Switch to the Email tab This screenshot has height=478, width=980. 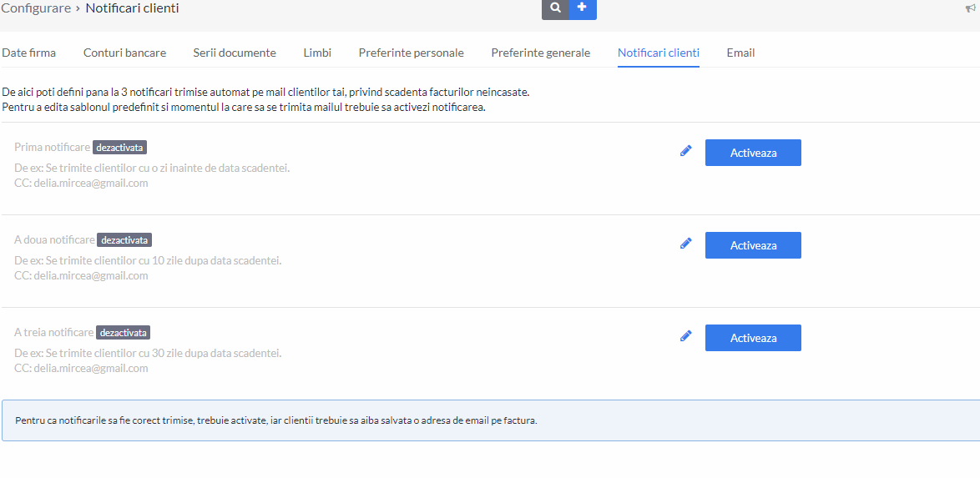(740, 53)
